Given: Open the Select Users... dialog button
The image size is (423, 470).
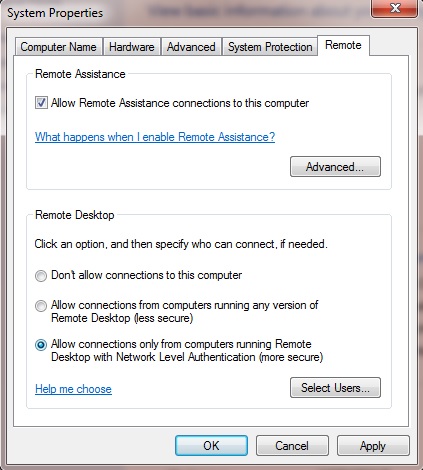Looking at the screenshot, I should click(x=335, y=387).
